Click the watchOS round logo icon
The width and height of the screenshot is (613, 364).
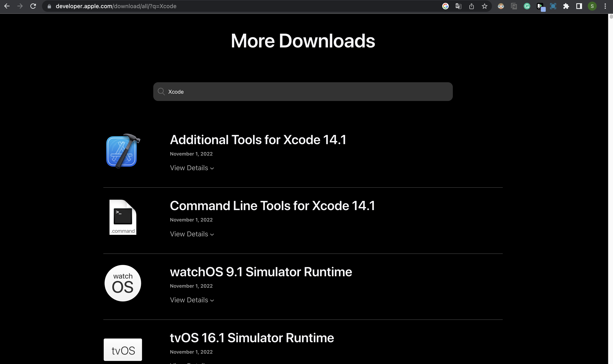click(x=123, y=283)
